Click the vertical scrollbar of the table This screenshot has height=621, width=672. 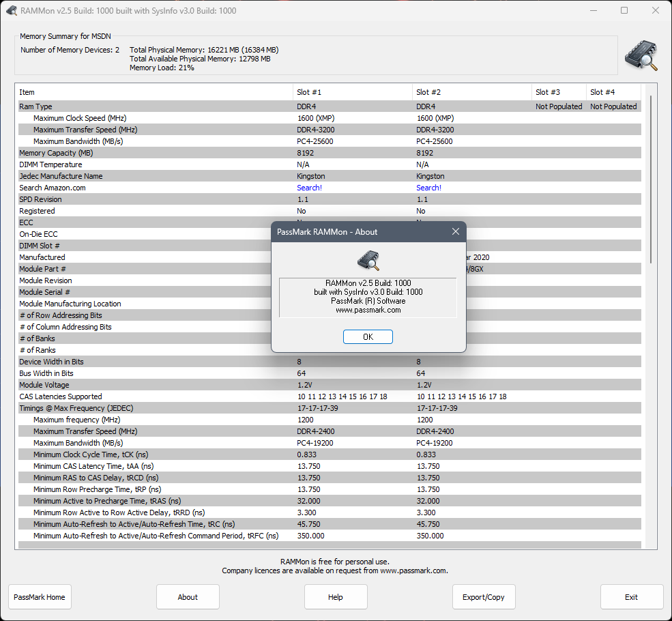pyautogui.click(x=651, y=179)
